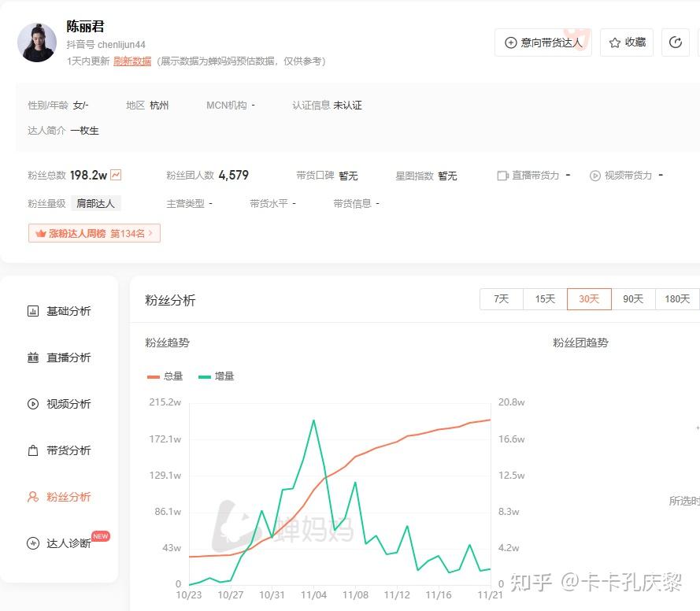The image size is (700, 611).
Task: Click the green 增量 legend swatch
Action: (x=205, y=377)
